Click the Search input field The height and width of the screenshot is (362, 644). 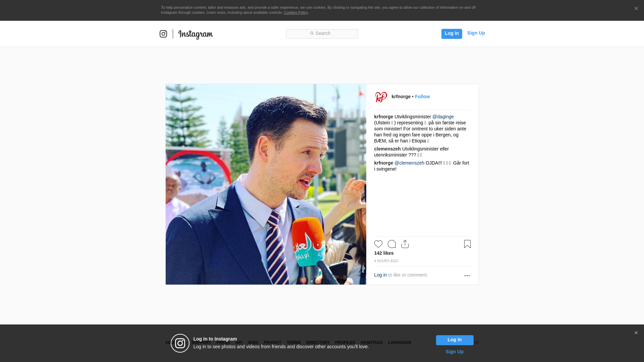click(322, 34)
